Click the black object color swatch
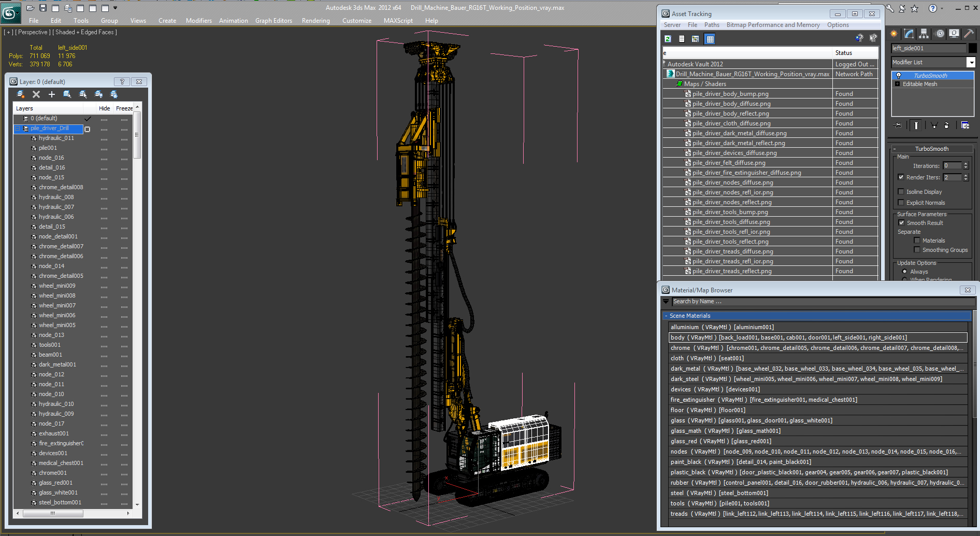Viewport: 980px width, 536px height. coord(973,48)
